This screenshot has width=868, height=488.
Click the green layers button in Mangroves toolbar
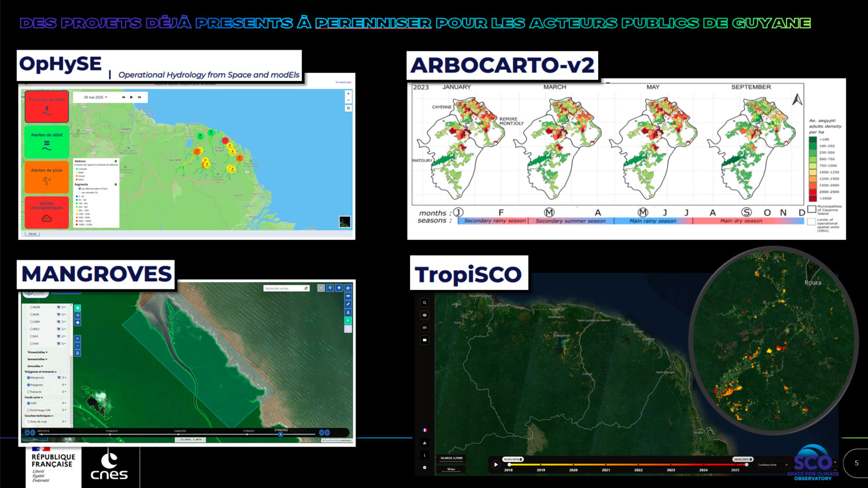77,308
